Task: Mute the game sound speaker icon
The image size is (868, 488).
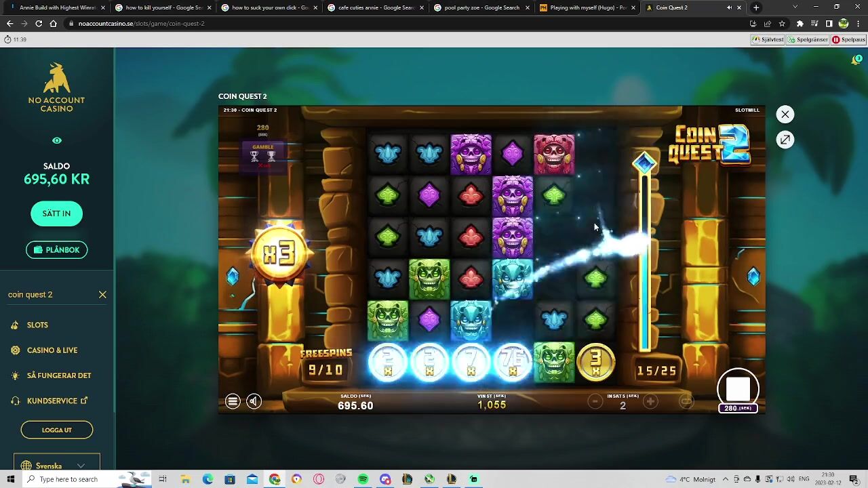Action: [x=254, y=401]
